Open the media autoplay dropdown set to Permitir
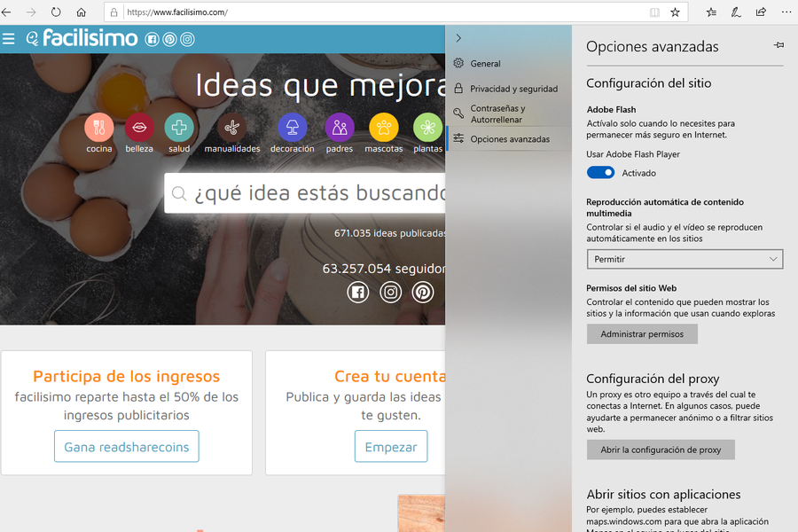The image size is (798, 532). coord(685,259)
